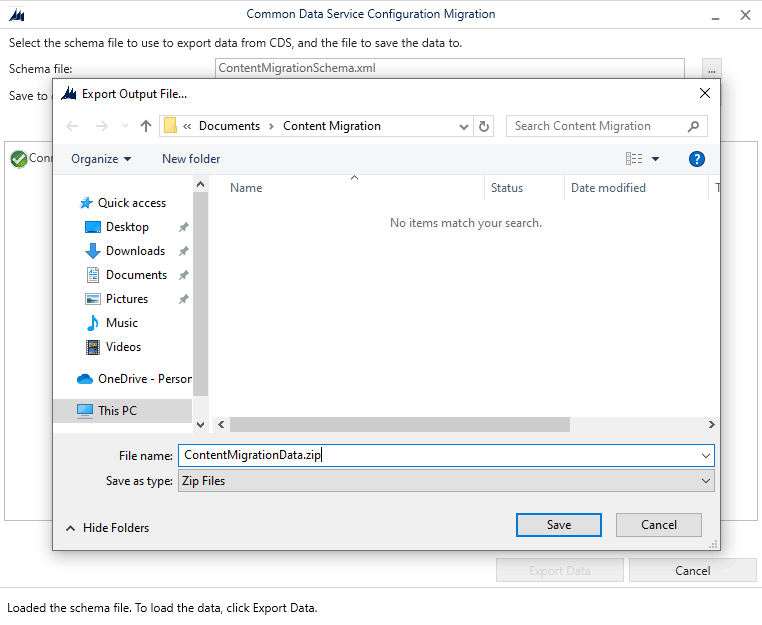Sort by Date modified column
762x625 pixels.
pyautogui.click(x=608, y=188)
